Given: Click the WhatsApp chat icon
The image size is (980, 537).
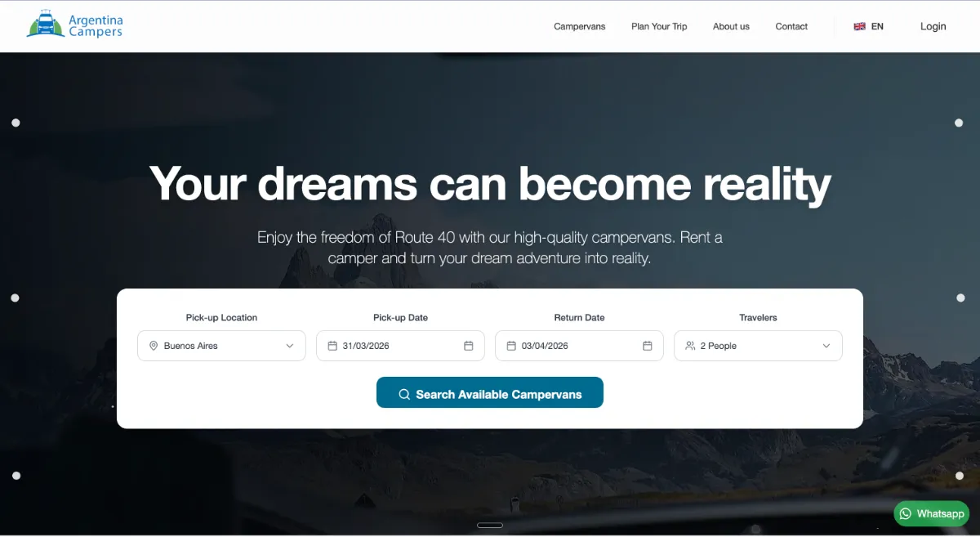Looking at the screenshot, I should (906, 514).
